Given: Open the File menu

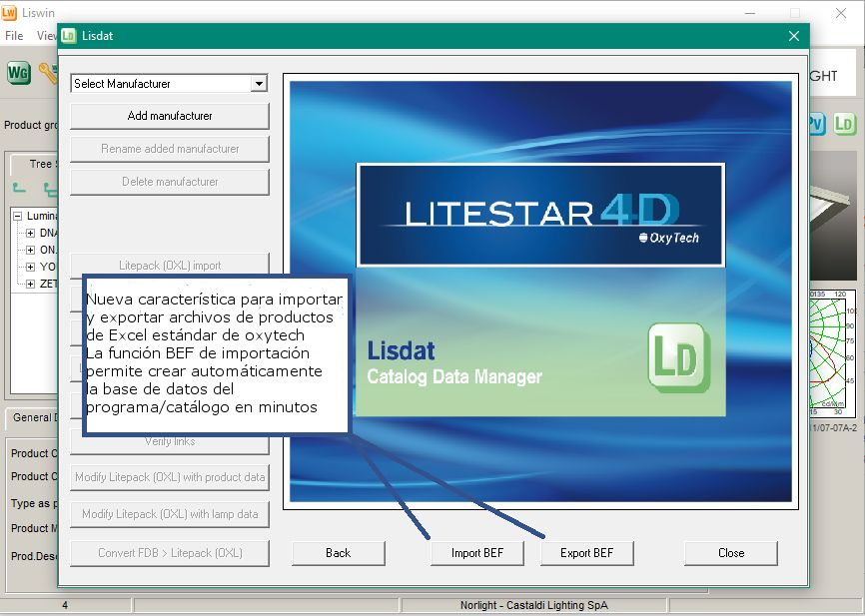Looking at the screenshot, I should pyautogui.click(x=14, y=36).
